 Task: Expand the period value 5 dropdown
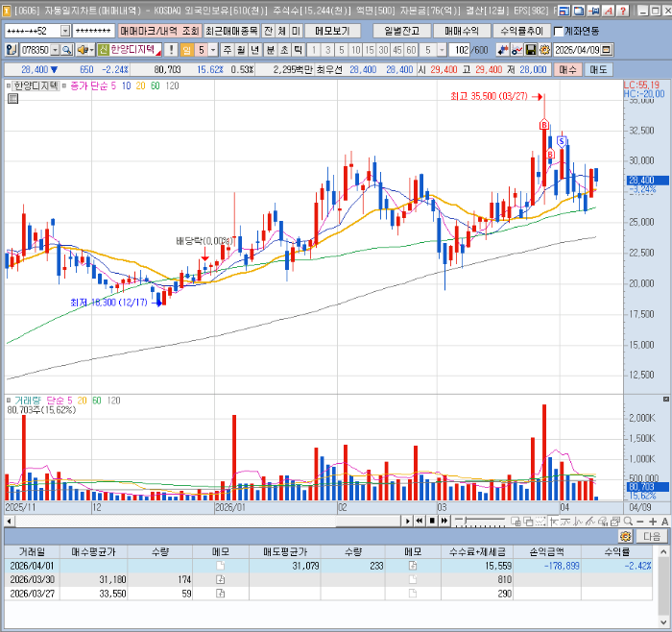click(x=213, y=50)
